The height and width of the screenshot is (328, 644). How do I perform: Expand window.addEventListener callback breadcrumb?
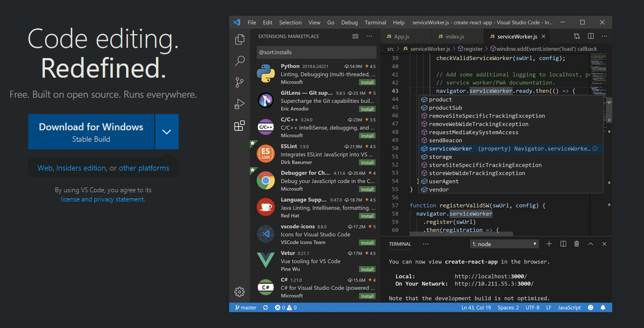(x=544, y=49)
